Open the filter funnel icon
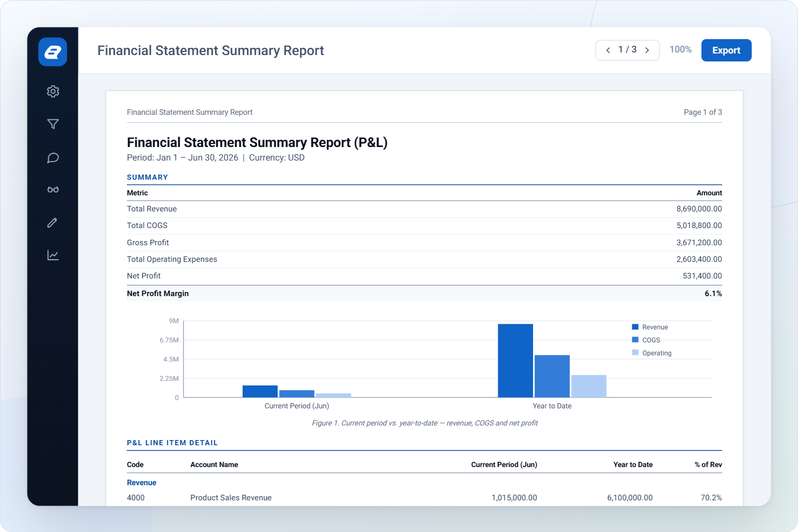Screen dimensions: 798x532 point(52,124)
